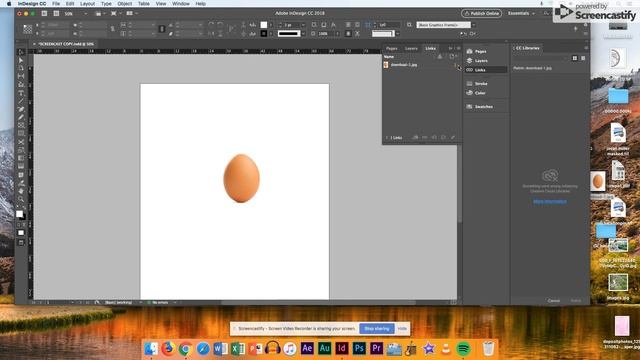The image size is (640, 360).
Task: Click the egg image on the page
Action: (241, 178)
